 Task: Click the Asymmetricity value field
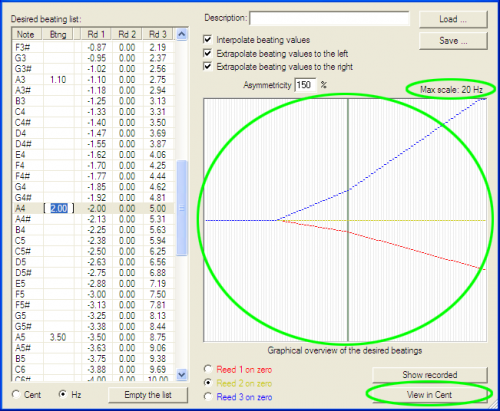coord(305,85)
